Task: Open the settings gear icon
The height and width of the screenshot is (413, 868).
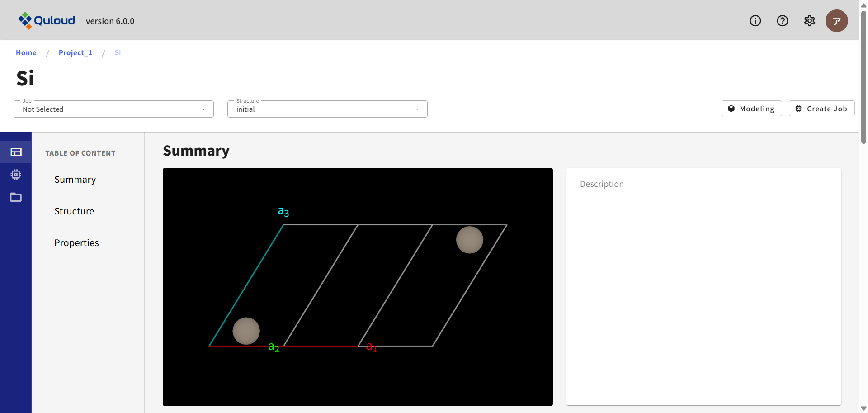Action: [809, 21]
